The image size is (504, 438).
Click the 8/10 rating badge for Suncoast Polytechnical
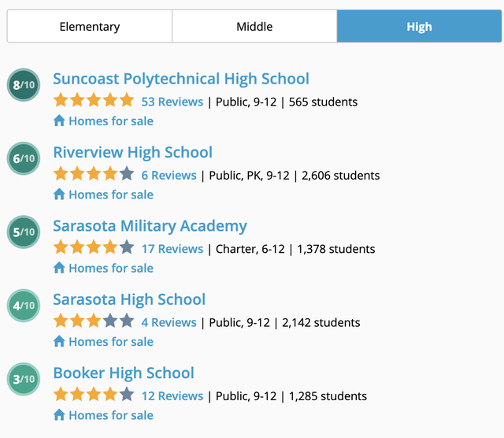[24, 85]
